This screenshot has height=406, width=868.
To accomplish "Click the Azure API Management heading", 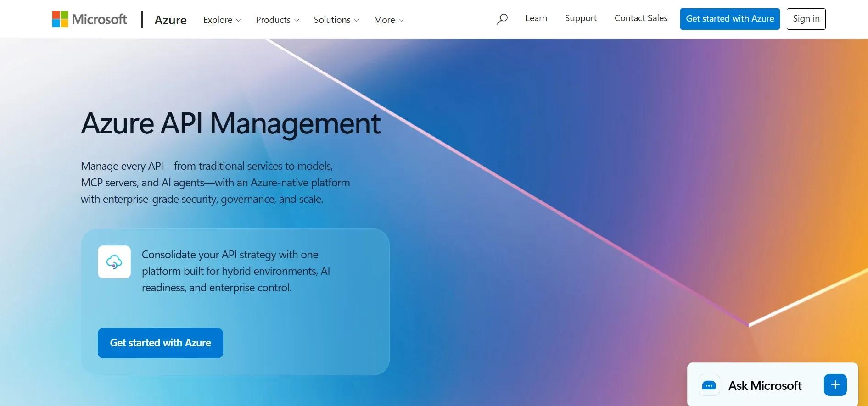I will pyautogui.click(x=231, y=124).
